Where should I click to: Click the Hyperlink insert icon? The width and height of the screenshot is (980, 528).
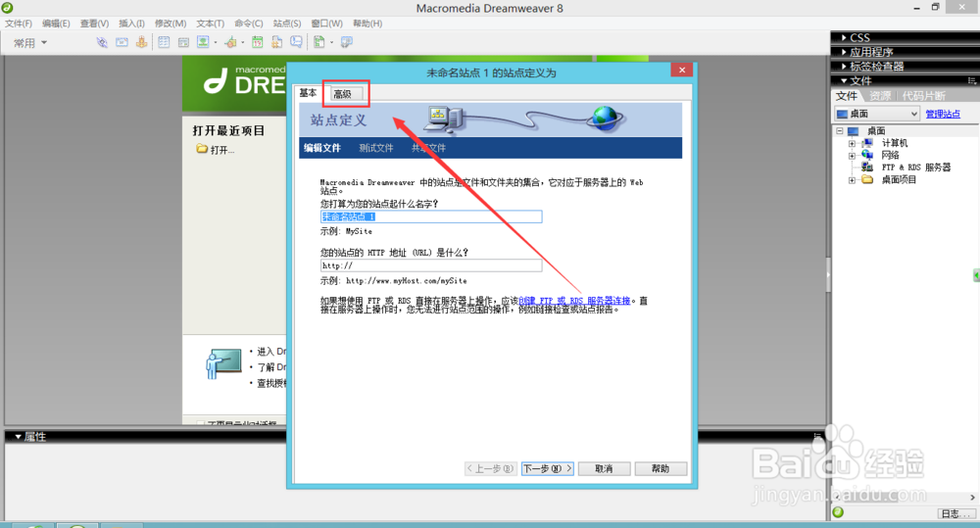coord(101,42)
